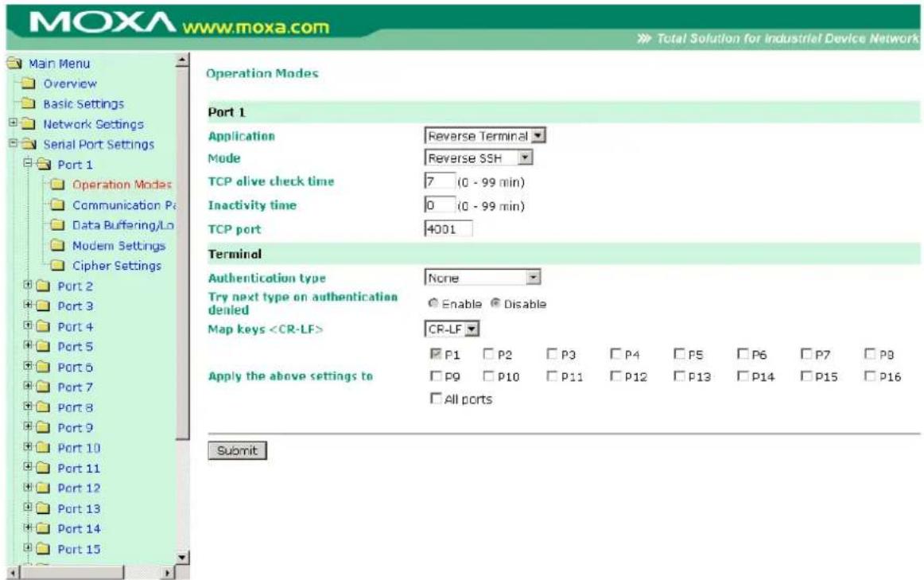Click the sidebar scroll up arrow

(x=183, y=60)
